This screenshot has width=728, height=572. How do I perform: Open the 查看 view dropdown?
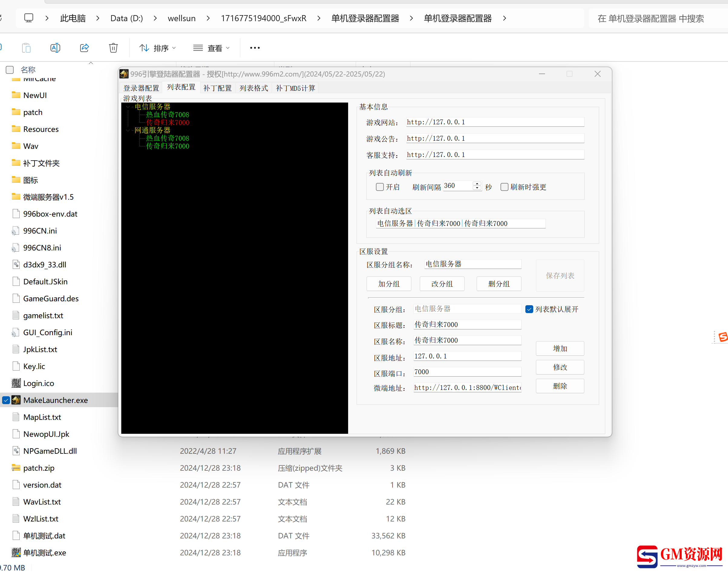(x=212, y=48)
